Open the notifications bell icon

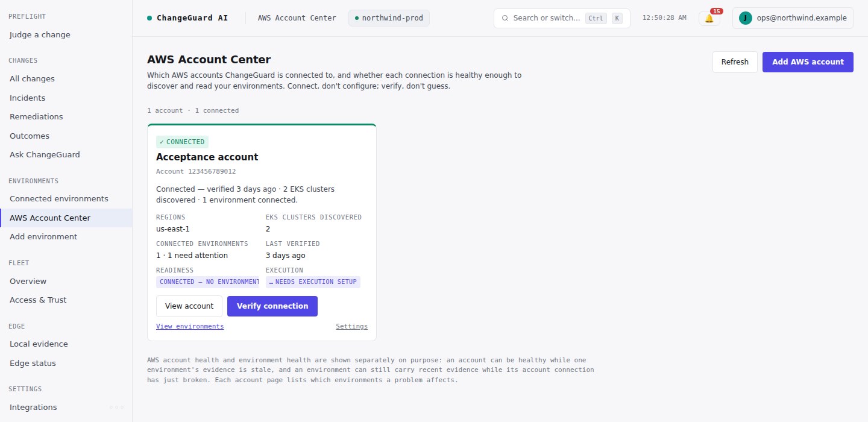click(709, 19)
